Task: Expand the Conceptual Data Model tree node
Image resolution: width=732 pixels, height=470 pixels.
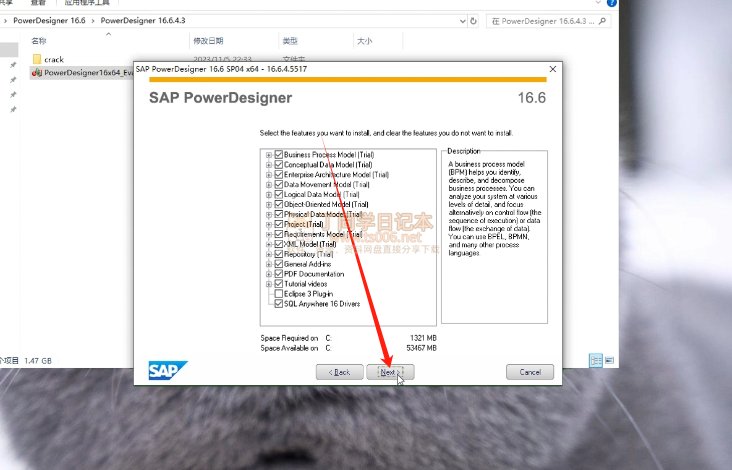Action: click(269, 165)
